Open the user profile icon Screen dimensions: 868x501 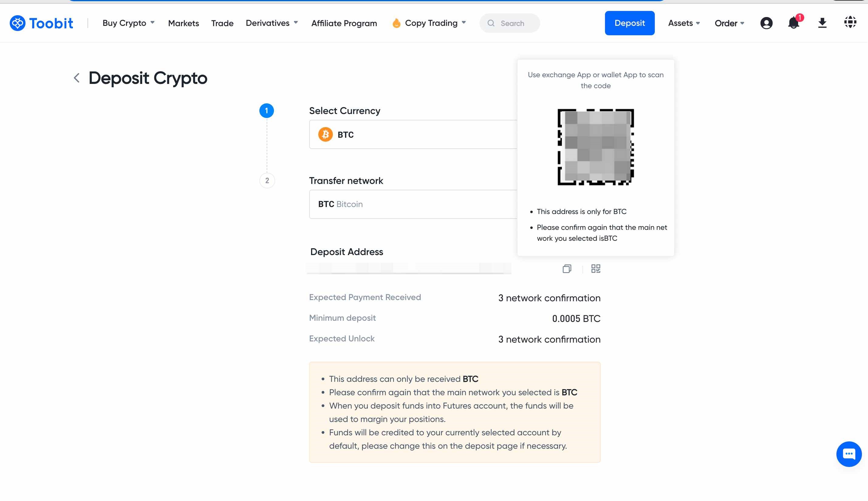tap(766, 23)
